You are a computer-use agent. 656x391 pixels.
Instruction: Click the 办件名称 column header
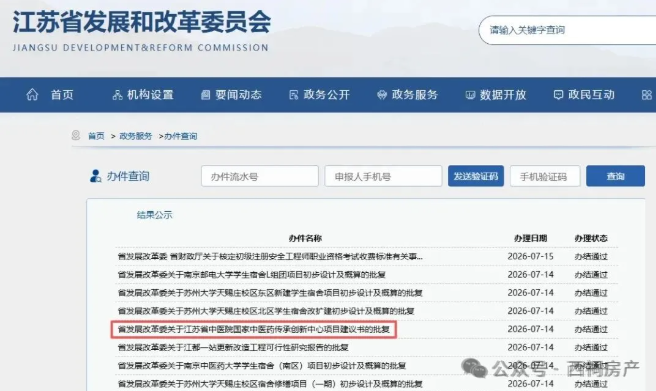(x=305, y=238)
